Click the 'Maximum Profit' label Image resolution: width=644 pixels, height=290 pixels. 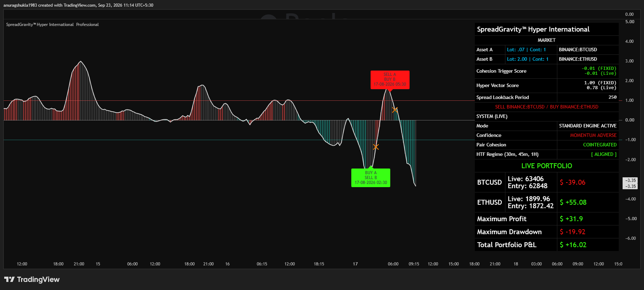502,219
